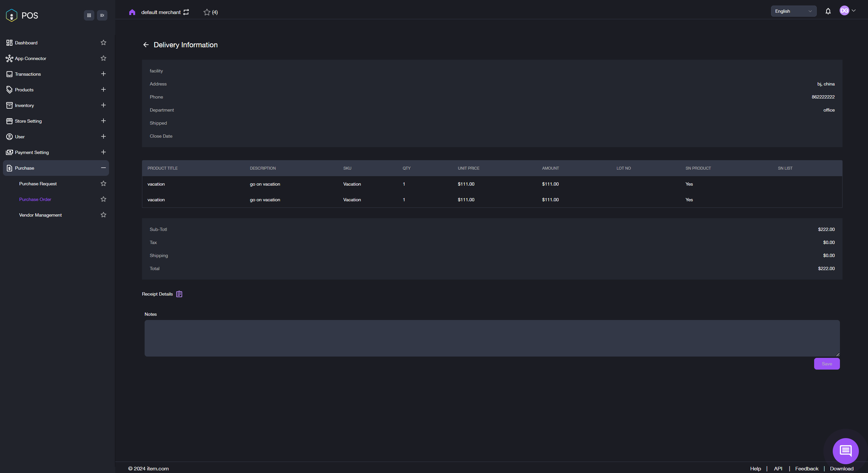
Task: Click the home icon in top bar
Action: coord(132,12)
